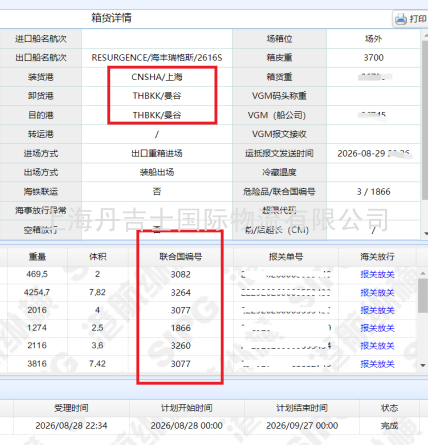Click the cargo list scrollbar thumb
This screenshot has height=445, width=428.
click(x=423, y=296)
